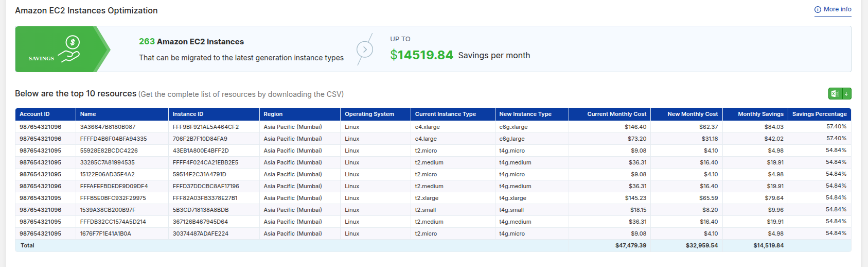Open the More info link
This screenshot has width=868, height=267.
pyautogui.click(x=837, y=9)
